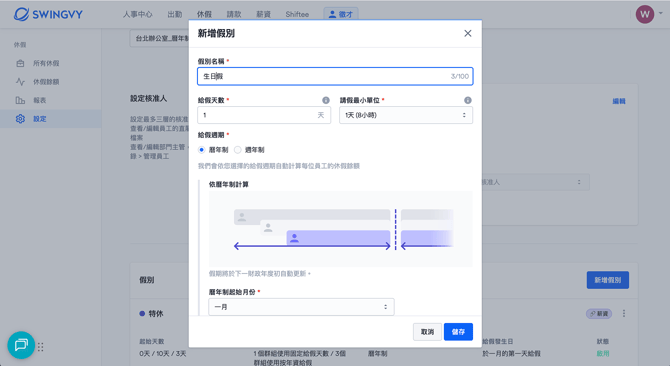Image resolution: width=670 pixels, height=366 pixels.
Task: Click the drag handle beside chat bubble
Action: point(41,347)
